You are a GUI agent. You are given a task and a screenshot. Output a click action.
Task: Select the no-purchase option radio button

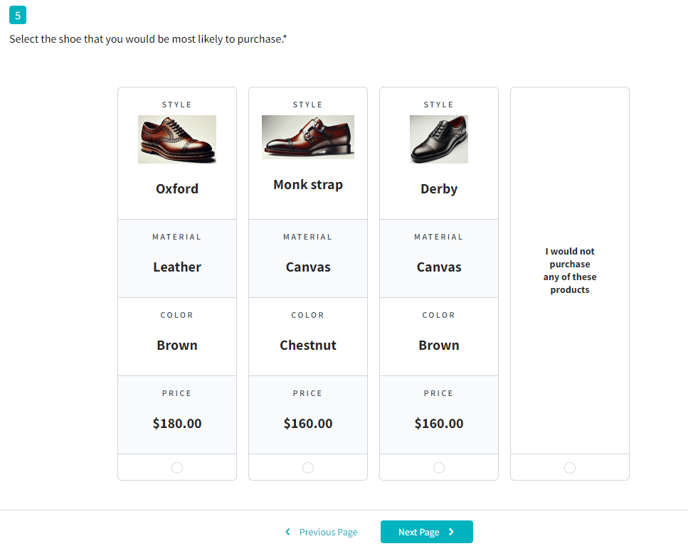(x=570, y=468)
